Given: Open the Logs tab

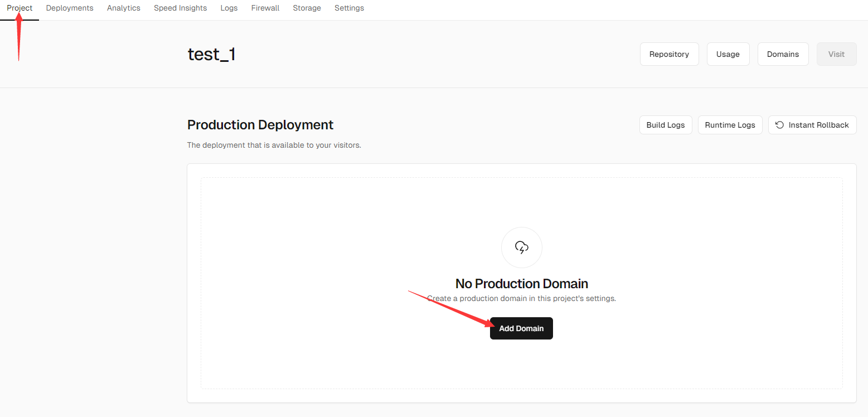Looking at the screenshot, I should (x=229, y=8).
